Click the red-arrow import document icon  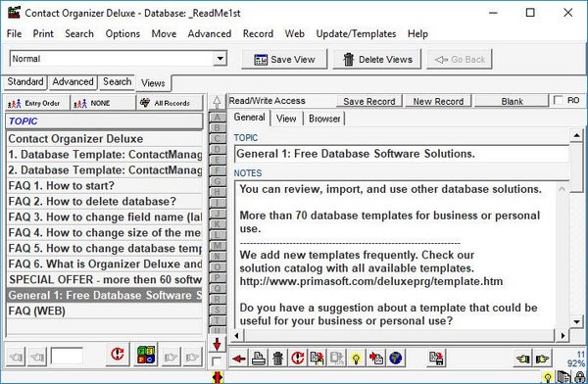376,359
